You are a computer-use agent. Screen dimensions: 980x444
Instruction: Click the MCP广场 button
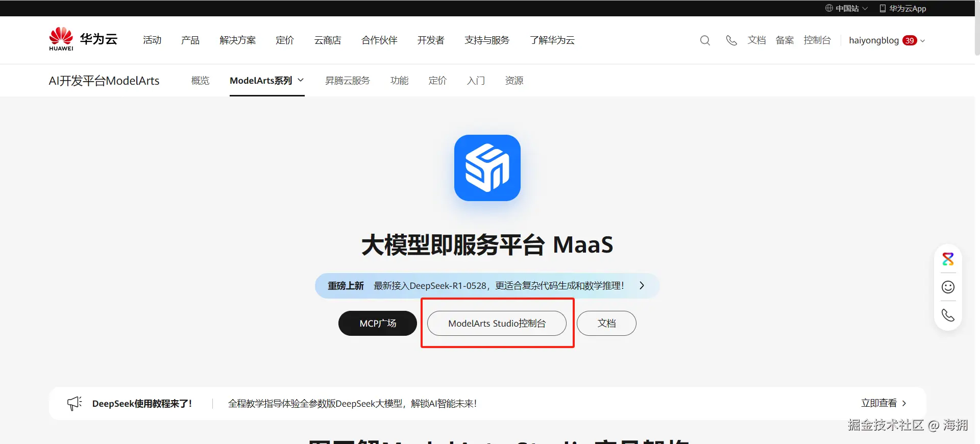point(378,323)
